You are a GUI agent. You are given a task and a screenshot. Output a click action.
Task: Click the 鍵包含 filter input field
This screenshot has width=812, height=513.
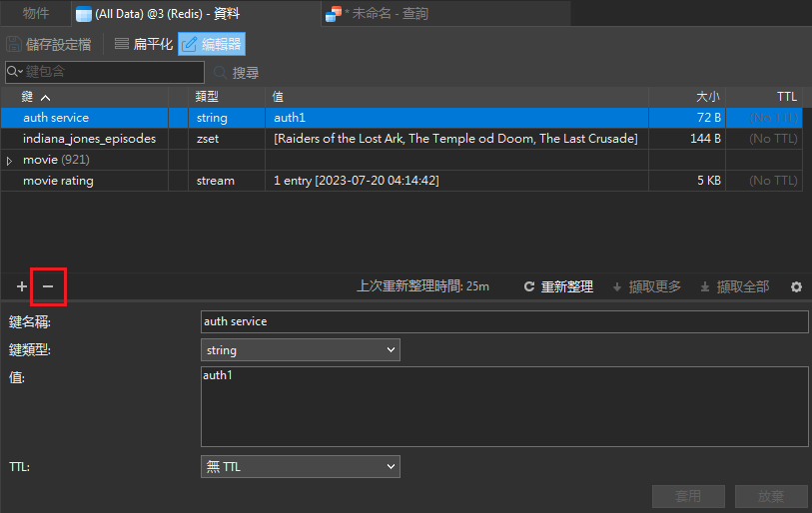pyautogui.click(x=110, y=72)
